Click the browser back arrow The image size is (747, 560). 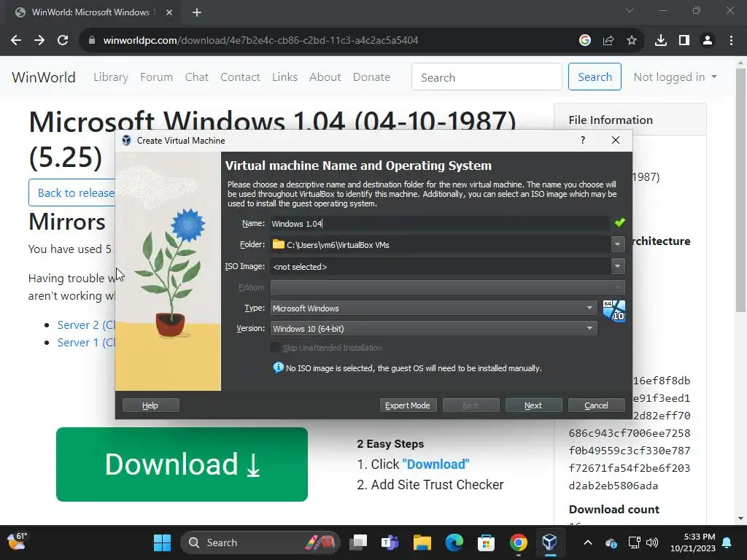(16, 41)
